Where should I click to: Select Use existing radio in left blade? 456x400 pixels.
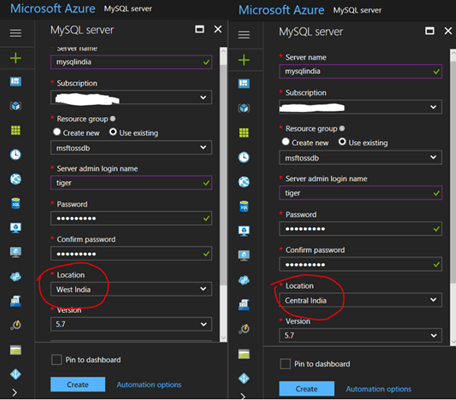pyautogui.click(x=113, y=132)
